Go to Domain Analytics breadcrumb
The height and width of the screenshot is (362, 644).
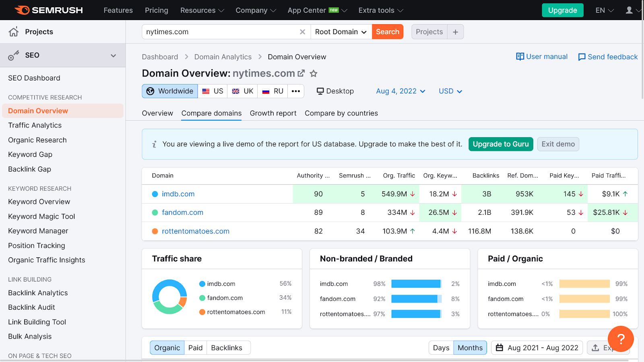(223, 57)
